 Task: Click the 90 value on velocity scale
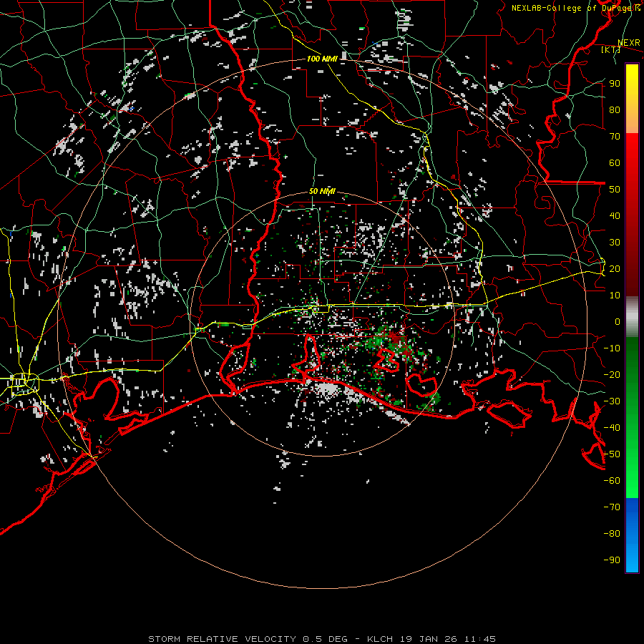tap(615, 84)
